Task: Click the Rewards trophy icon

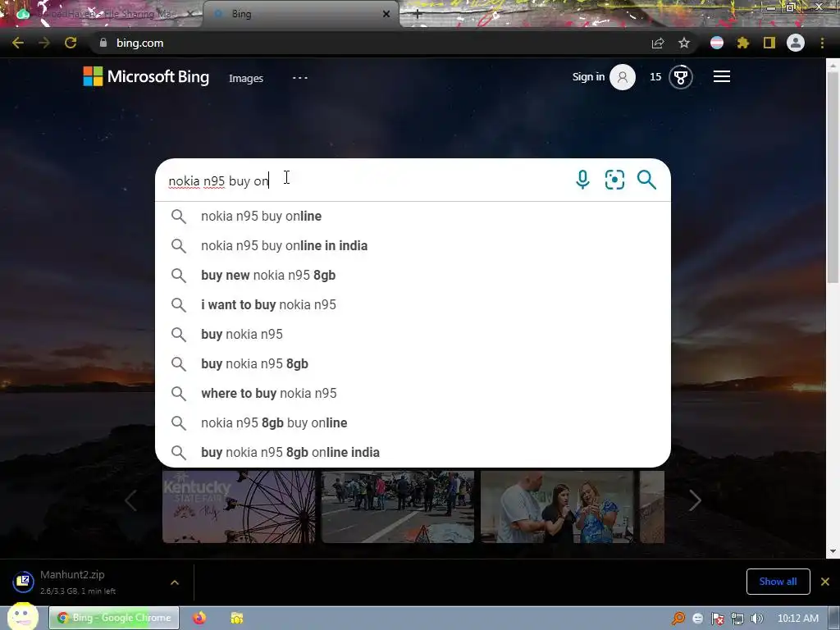Action: 680,77
